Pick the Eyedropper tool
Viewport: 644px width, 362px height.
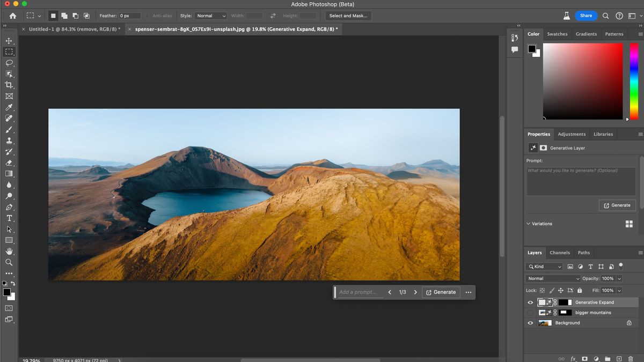tap(9, 107)
